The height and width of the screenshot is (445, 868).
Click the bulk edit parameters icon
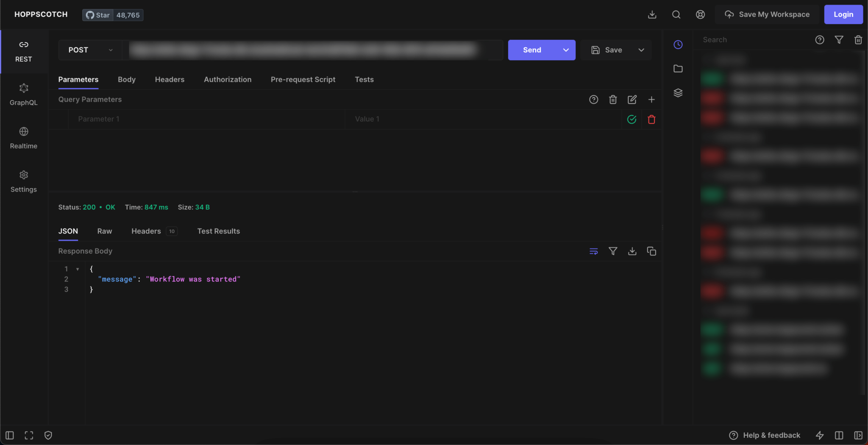pos(632,100)
